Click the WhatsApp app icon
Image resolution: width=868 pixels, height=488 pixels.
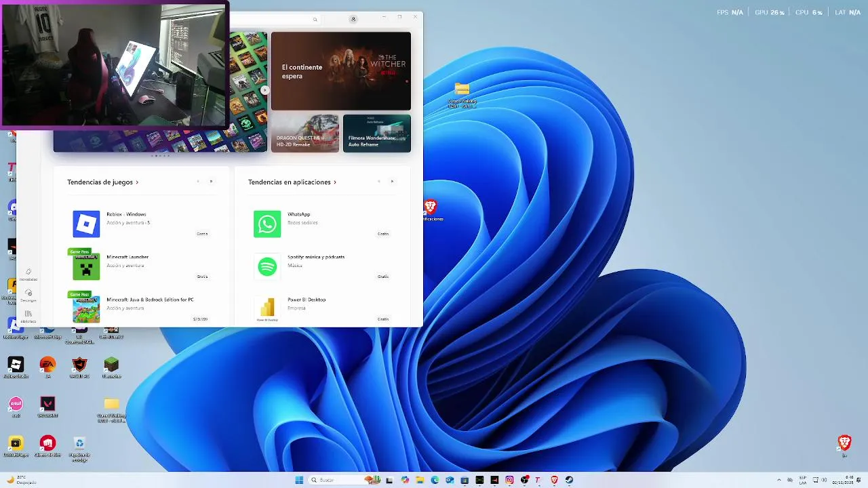[267, 224]
